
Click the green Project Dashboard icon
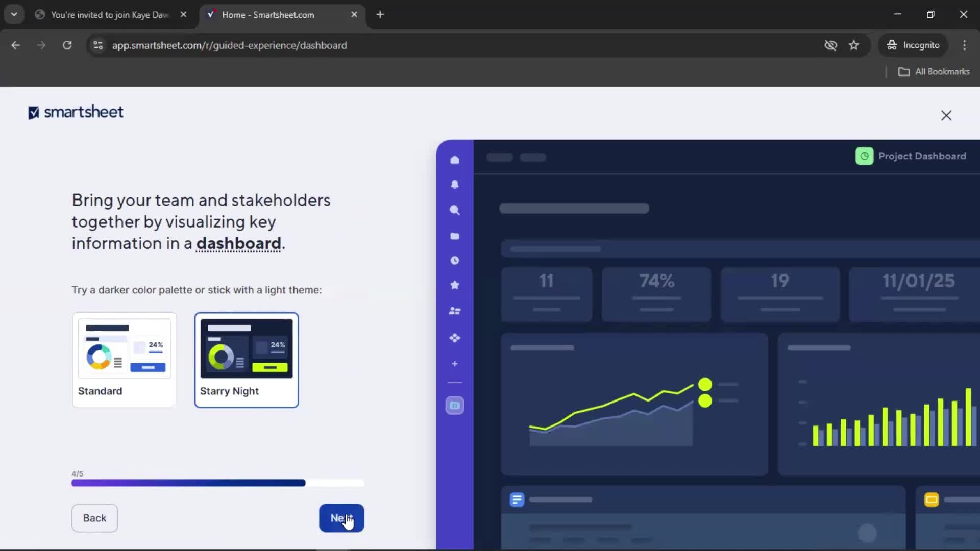coord(864,156)
